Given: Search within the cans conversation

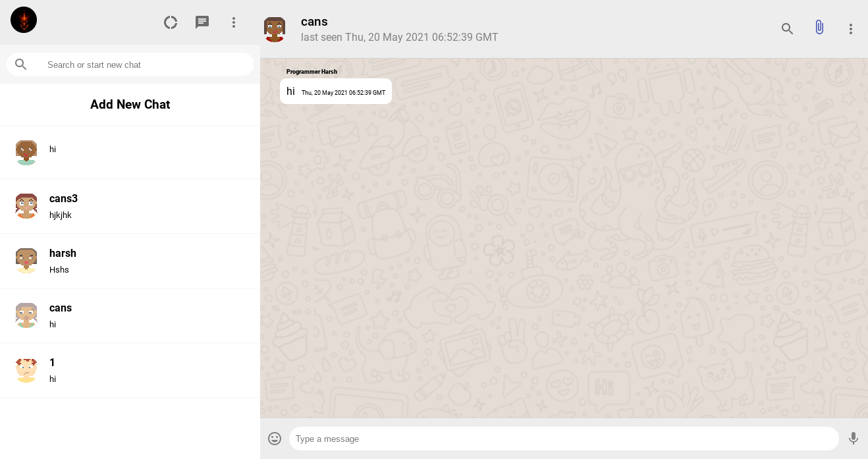Looking at the screenshot, I should pyautogui.click(x=787, y=28).
